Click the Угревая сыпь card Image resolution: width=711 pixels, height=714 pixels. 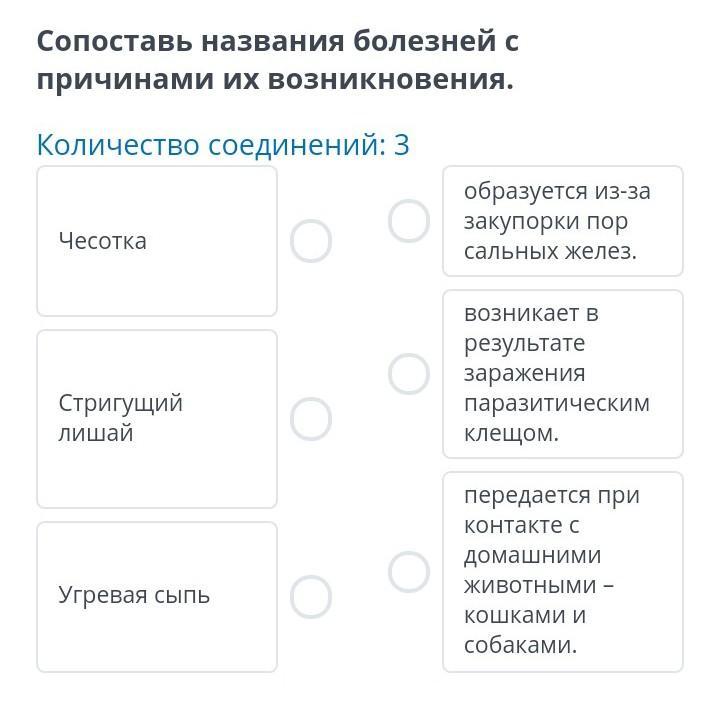(157, 596)
